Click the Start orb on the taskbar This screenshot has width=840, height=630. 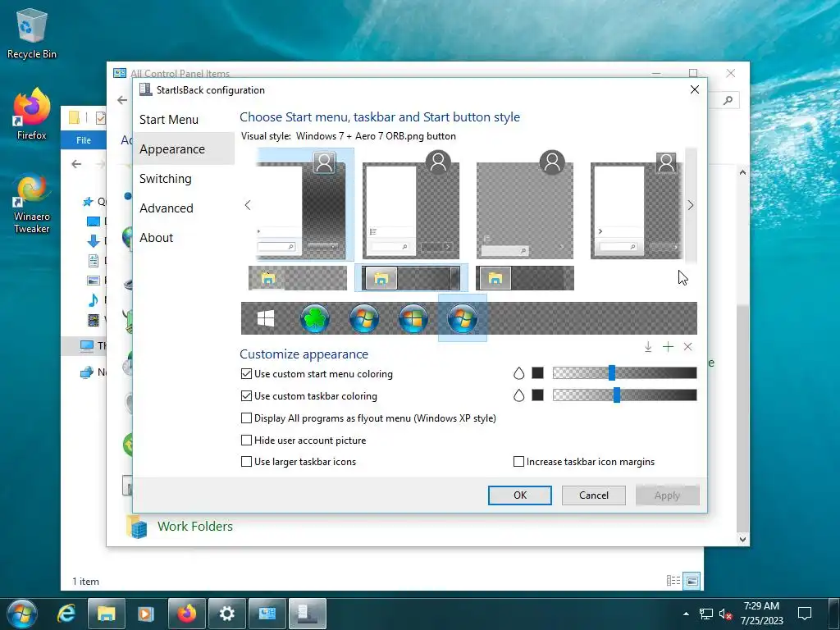[x=22, y=614]
